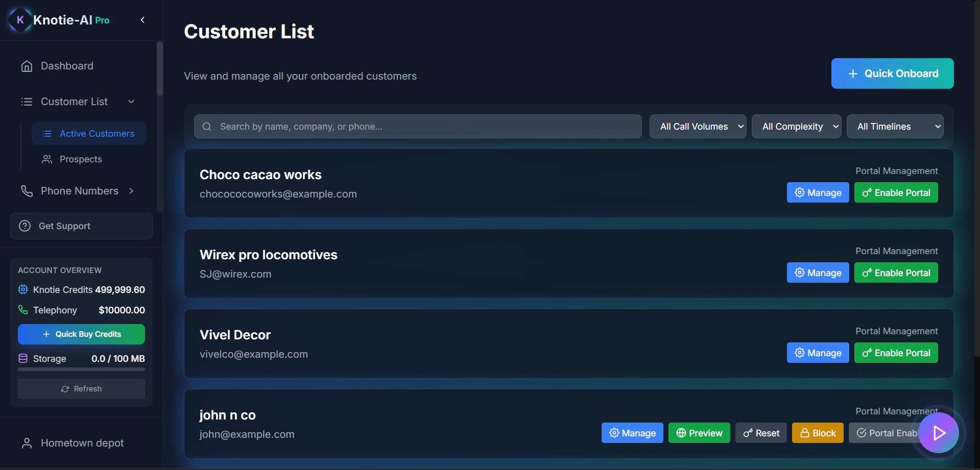Block the john n co customer
Screen dimensions: 980x470
tap(817, 433)
